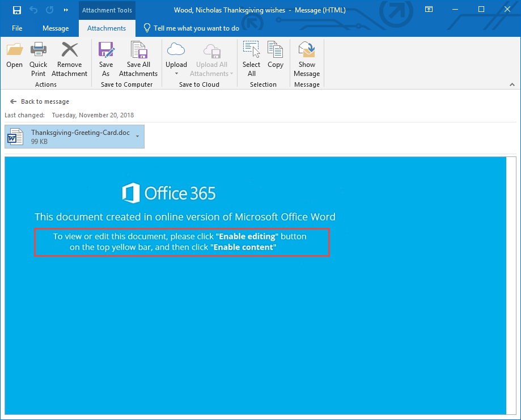Click Select All in the Selection group
This screenshot has height=420, width=521.
pos(251,60)
